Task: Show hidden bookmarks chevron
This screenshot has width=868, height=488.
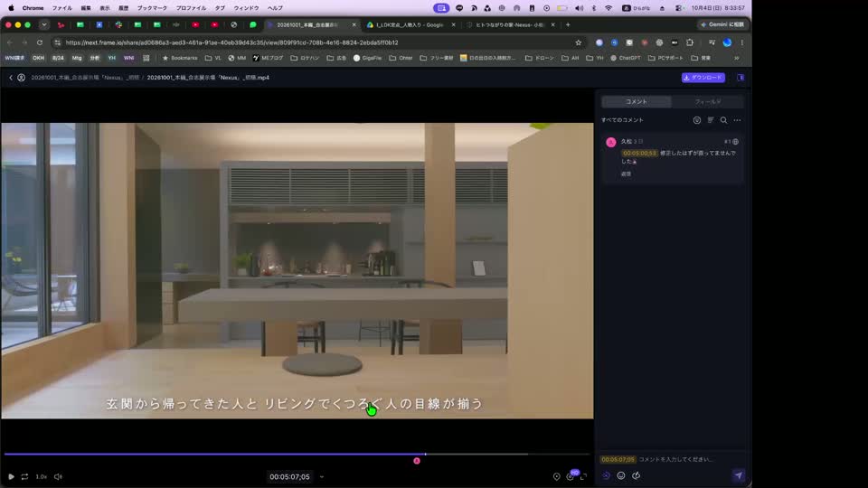Action: [x=737, y=58]
